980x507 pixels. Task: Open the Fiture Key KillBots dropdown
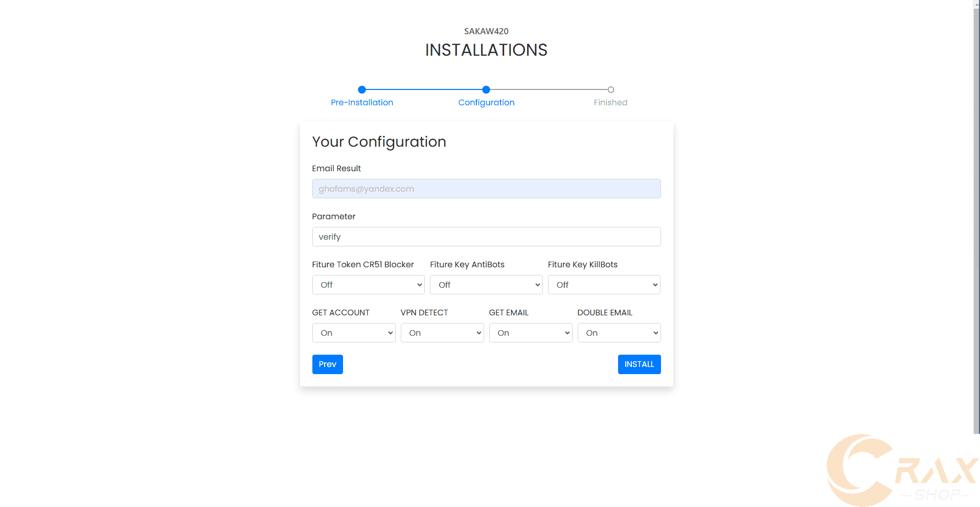604,285
